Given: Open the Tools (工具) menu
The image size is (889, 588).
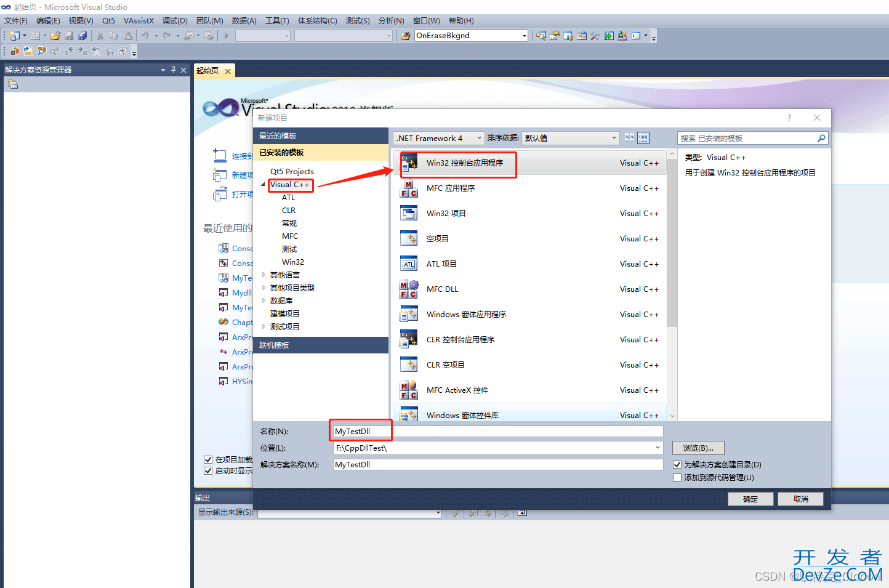Looking at the screenshot, I should 277,21.
